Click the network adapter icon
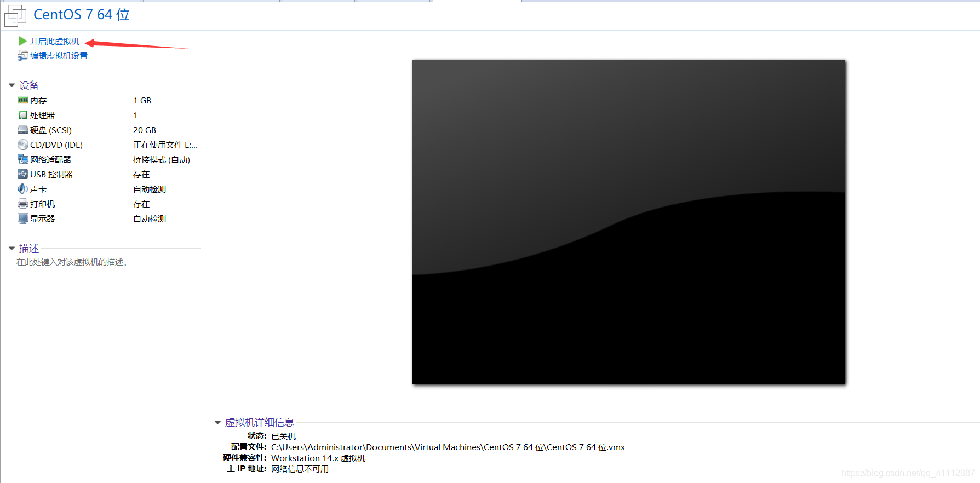Image resolution: width=980 pixels, height=483 pixels. pos(22,159)
